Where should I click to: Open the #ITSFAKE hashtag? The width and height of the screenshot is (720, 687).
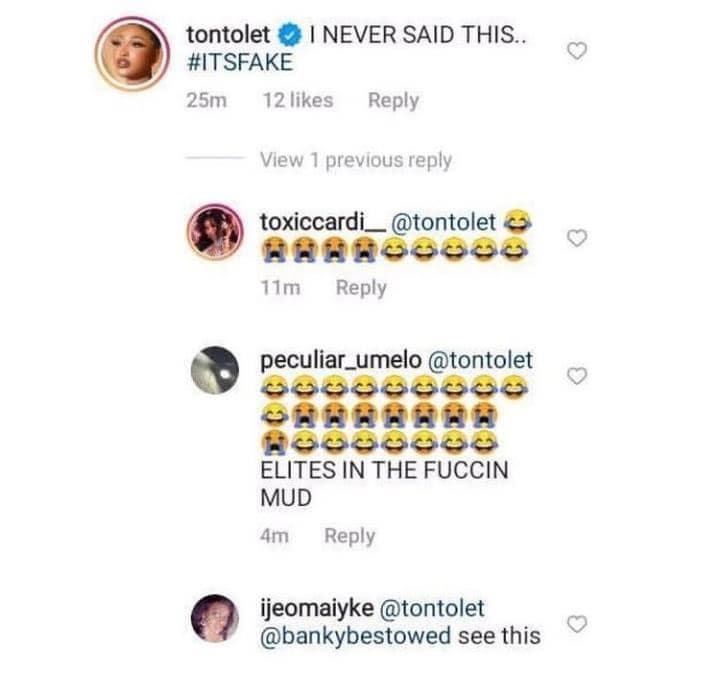[x=240, y=61]
